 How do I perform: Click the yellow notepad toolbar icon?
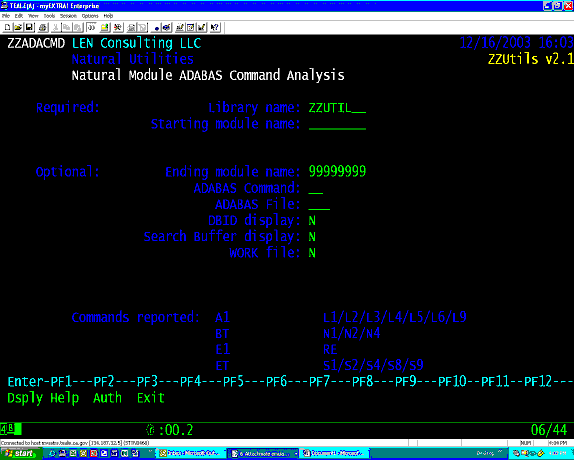coord(105,27)
